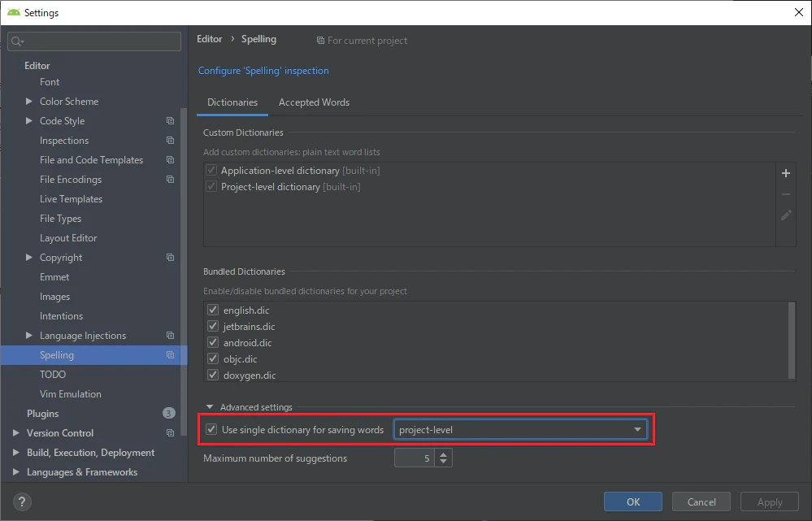Click the project-scope icon beside Copyright
812x521 pixels.
click(x=170, y=258)
